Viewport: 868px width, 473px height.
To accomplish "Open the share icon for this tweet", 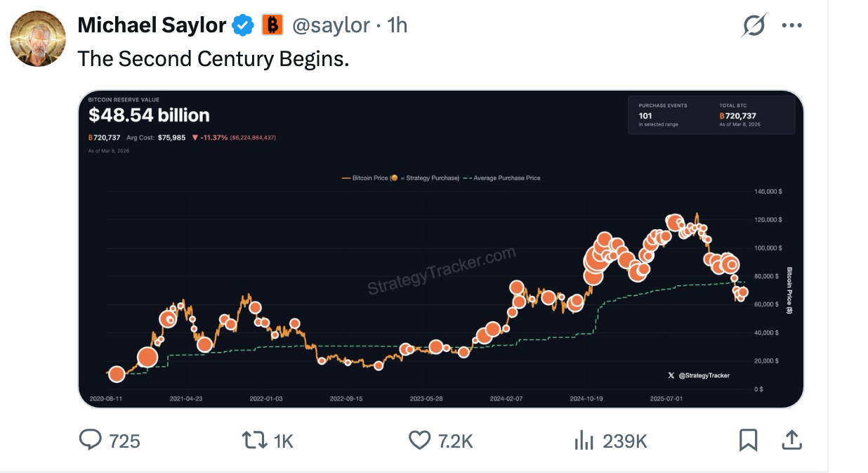I will click(x=791, y=440).
